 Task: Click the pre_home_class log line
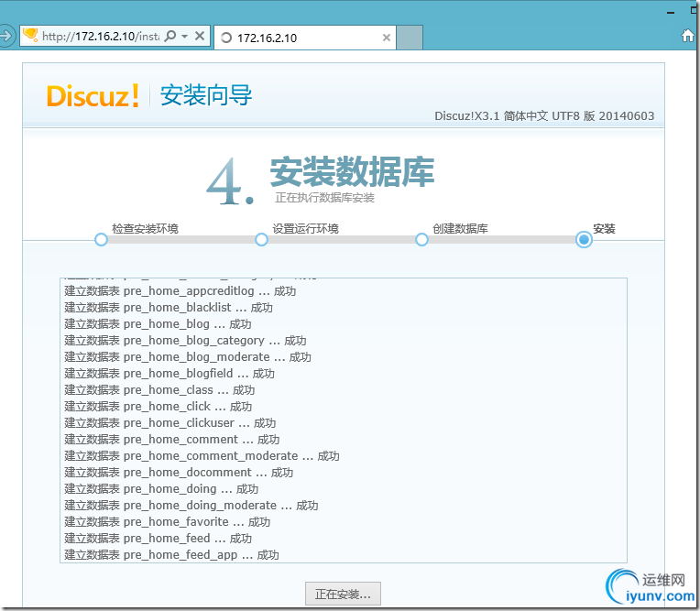159,390
